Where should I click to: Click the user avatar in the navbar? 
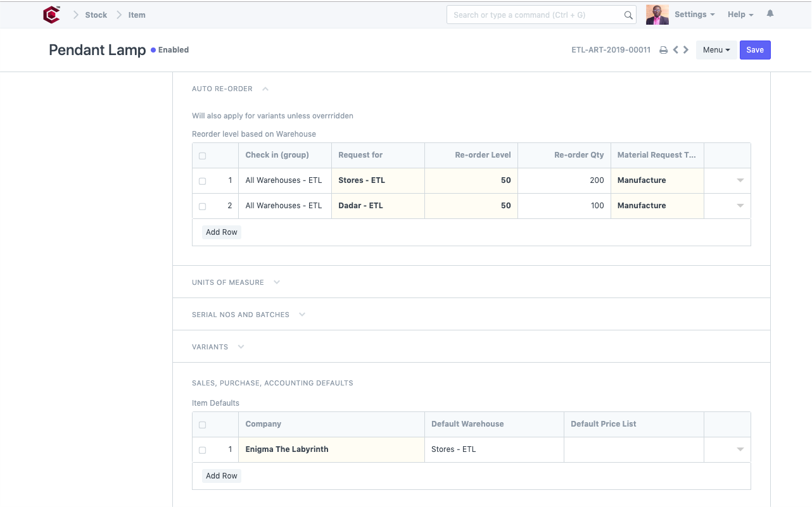(x=657, y=14)
